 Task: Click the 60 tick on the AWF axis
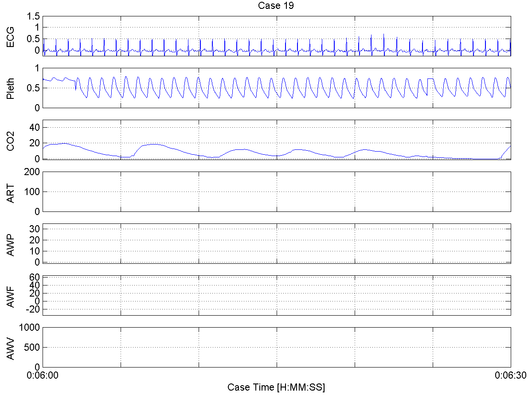pyautogui.click(x=35, y=277)
